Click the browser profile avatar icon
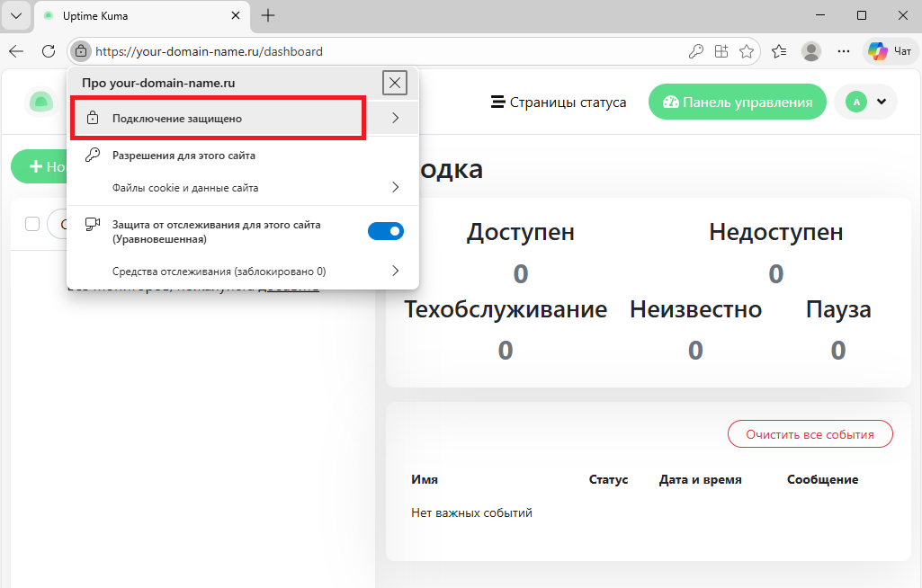This screenshot has height=588, width=922. click(x=810, y=51)
